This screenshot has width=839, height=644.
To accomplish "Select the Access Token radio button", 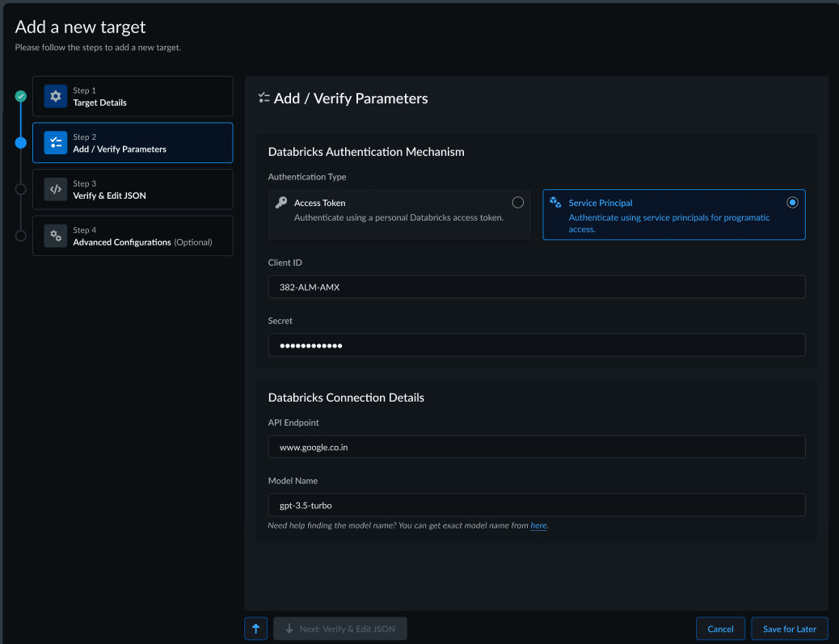I will click(517, 203).
